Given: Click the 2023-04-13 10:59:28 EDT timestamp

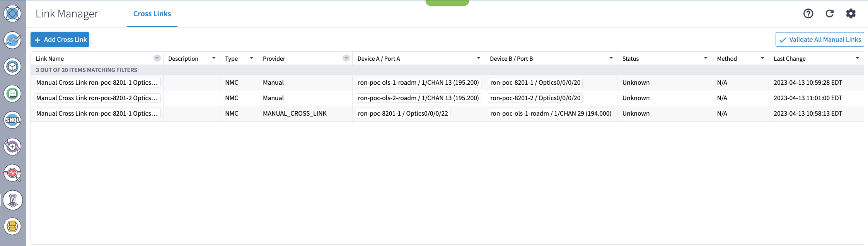Looking at the screenshot, I should click(x=808, y=82).
